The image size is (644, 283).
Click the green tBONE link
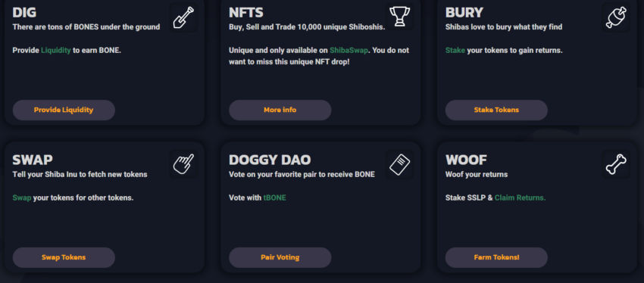coord(274,197)
